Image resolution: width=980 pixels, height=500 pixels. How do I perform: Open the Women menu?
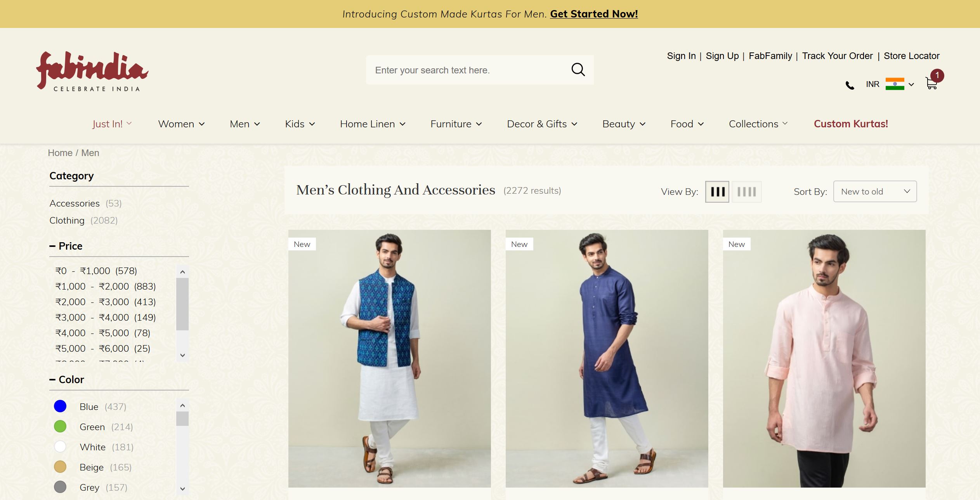click(181, 124)
